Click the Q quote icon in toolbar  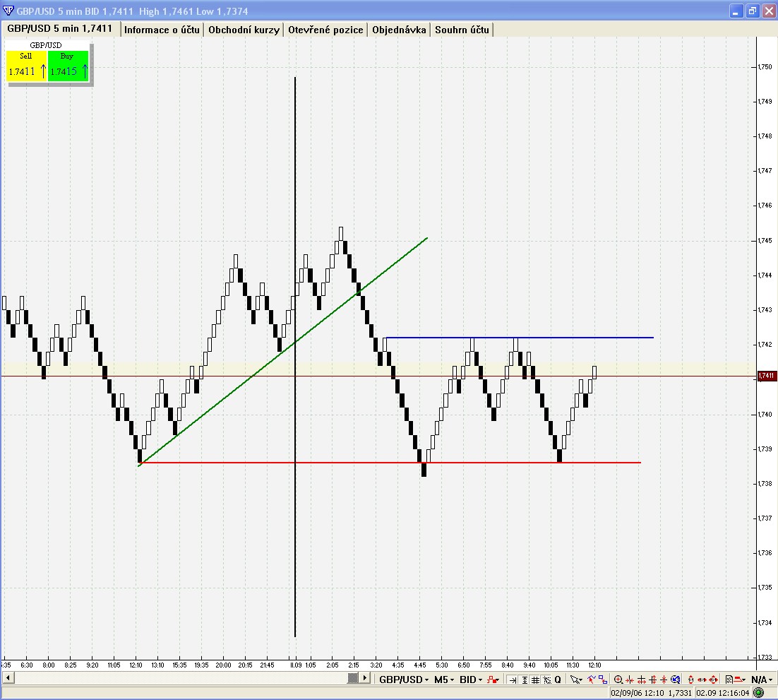click(x=558, y=680)
